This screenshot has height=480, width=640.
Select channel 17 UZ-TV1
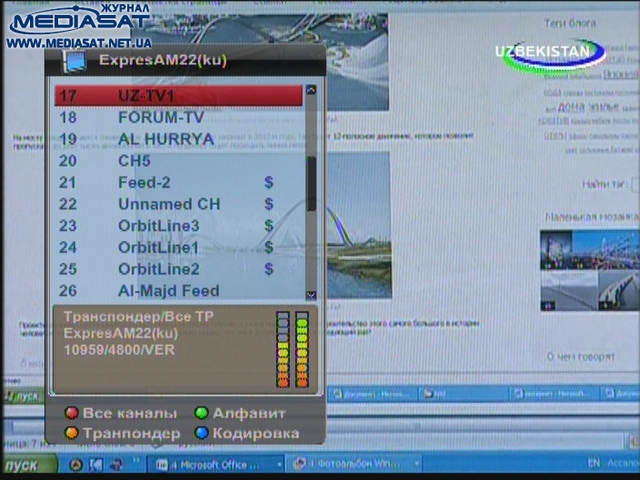tap(178, 96)
